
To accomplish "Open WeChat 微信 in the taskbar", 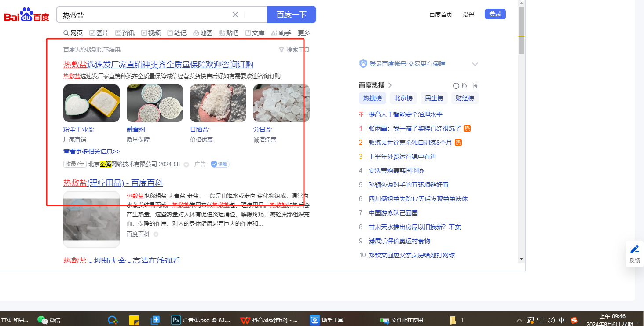I will coord(49,320).
